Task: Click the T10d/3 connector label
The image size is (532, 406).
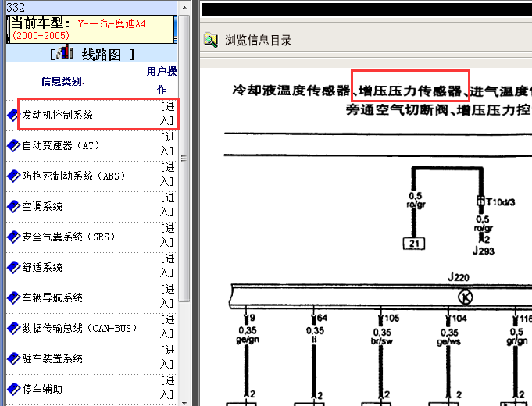Action: coord(501,202)
